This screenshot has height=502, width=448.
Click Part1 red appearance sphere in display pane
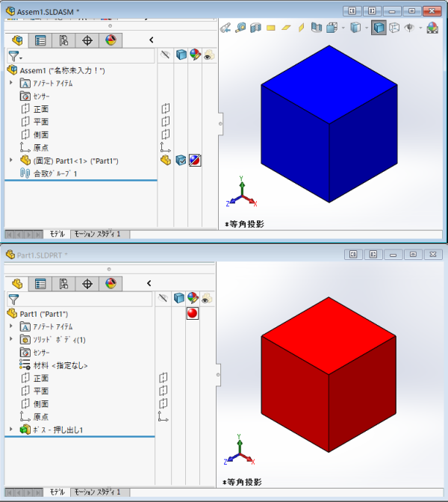coord(193,314)
